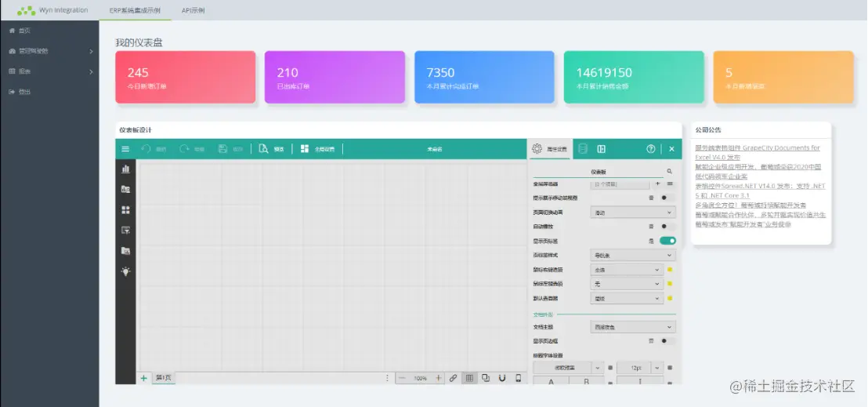Select the 第1页 page tab
The height and width of the screenshot is (407, 868).
click(164, 378)
